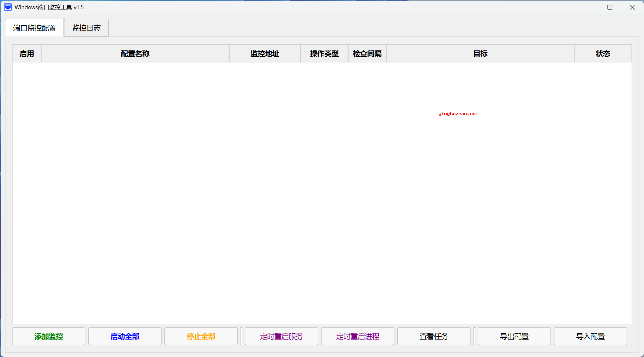
Task: Export configuration with 导出配置
Action: 514,336
